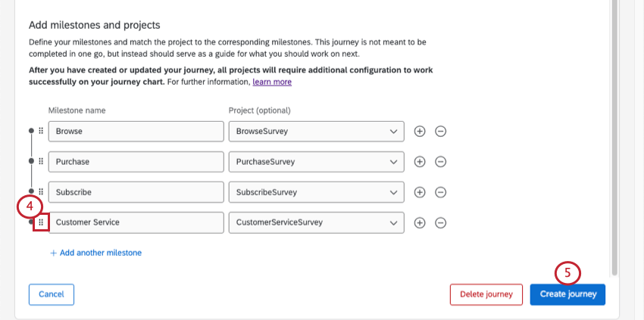Open the learn more link

coord(272,82)
